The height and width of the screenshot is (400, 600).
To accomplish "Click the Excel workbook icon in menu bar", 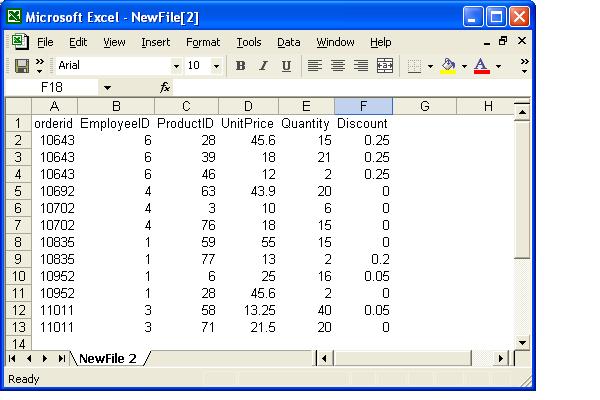I will 20,42.
